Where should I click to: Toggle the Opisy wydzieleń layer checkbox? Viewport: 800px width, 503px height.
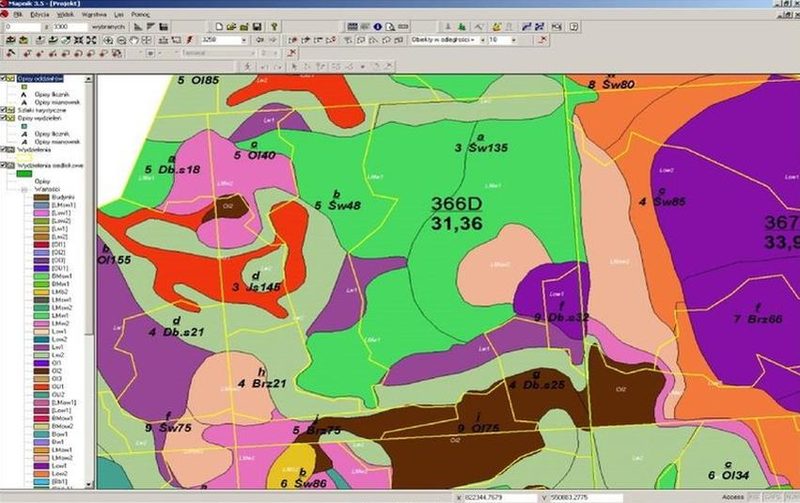[3, 118]
